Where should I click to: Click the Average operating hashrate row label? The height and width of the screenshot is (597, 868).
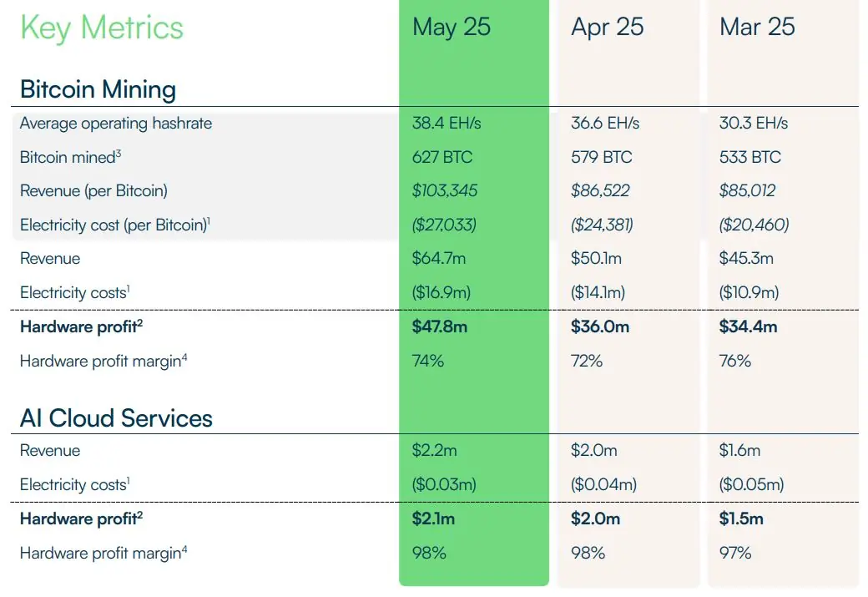(x=116, y=124)
